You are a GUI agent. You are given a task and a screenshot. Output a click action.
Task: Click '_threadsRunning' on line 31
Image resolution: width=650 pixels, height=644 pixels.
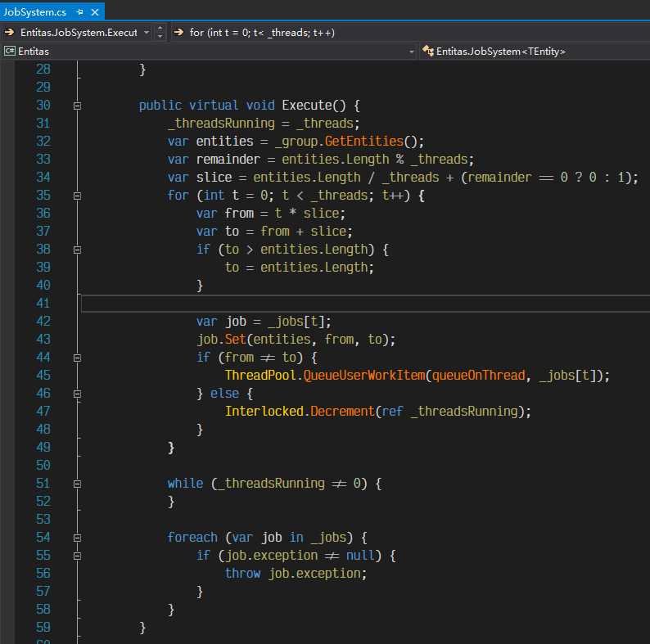pyautogui.click(x=221, y=124)
